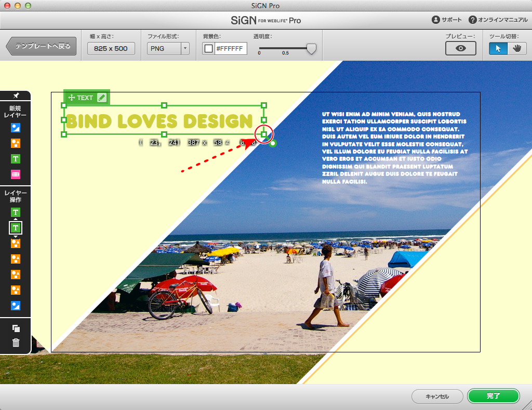
Task: Move selected layer up with small arrow
Action: coord(16,219)
